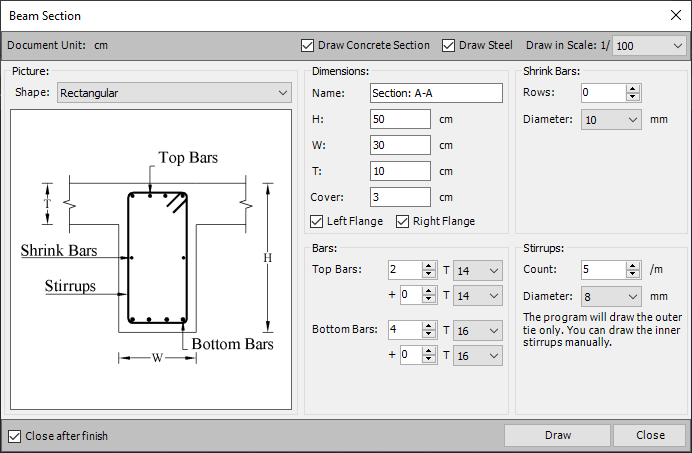692x453 pixels.
Task: Decrease Shrink Bars rows with down arrow
Action: 632,97
